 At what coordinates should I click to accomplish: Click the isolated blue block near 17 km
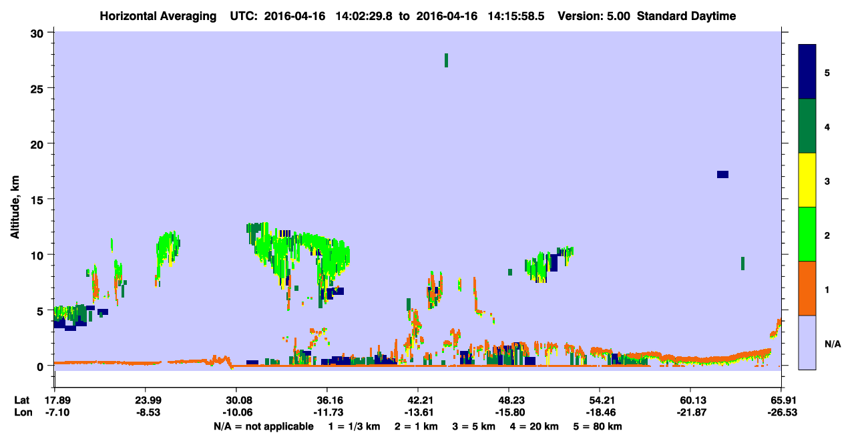722,175
